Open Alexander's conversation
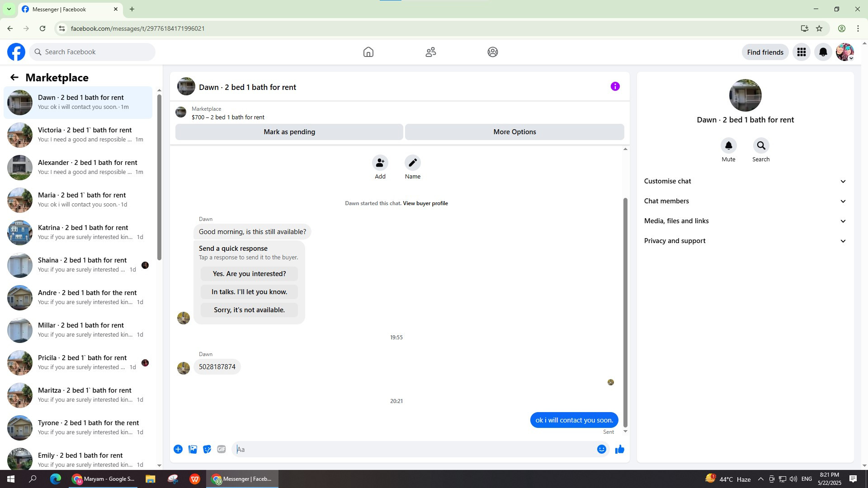868x488 pixels. 78,168
